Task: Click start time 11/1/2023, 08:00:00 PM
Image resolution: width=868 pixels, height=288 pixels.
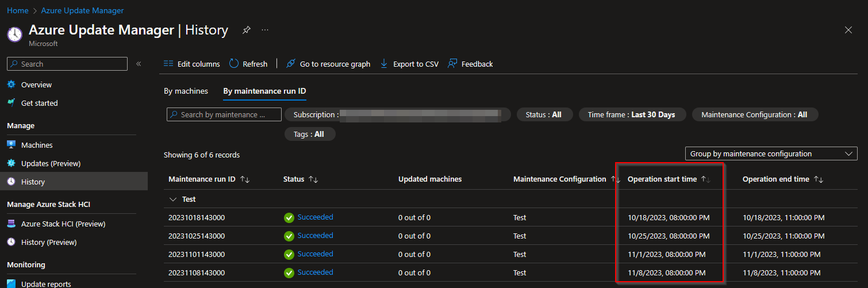Action: [x=667, y=255]
